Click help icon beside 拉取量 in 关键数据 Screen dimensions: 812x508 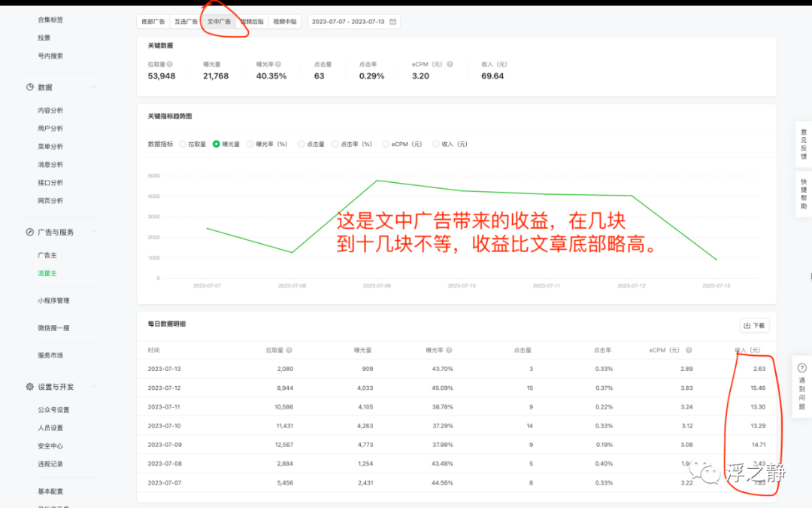[x=170, y=64]
